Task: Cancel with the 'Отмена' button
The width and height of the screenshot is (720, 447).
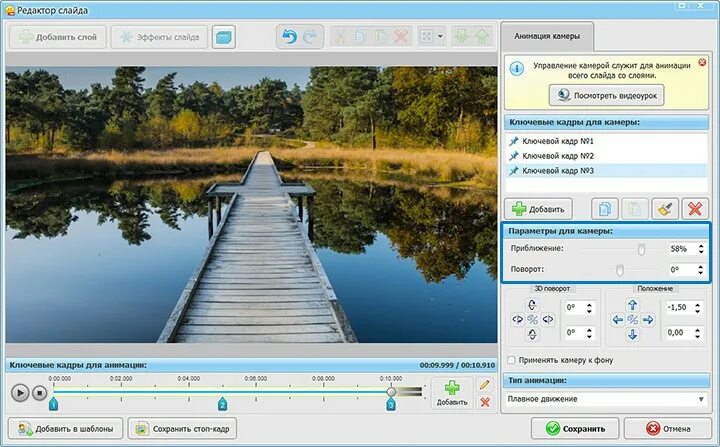Action: point(668,429)
